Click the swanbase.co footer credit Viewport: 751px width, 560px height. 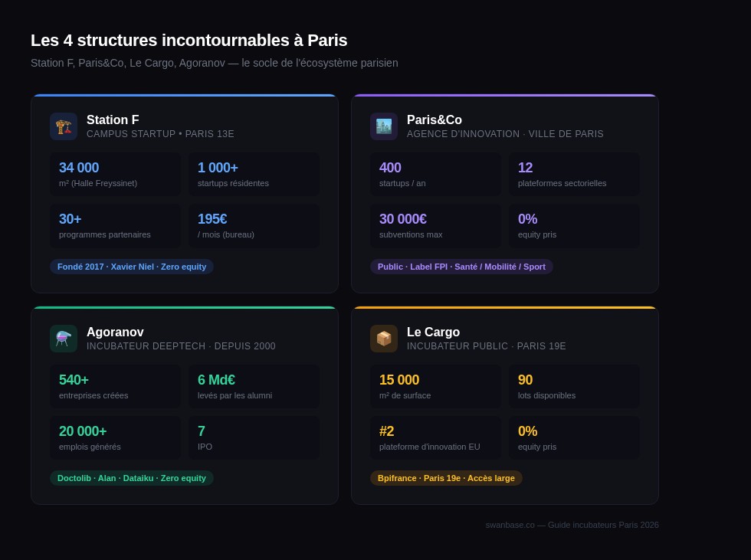coord(572,525)
